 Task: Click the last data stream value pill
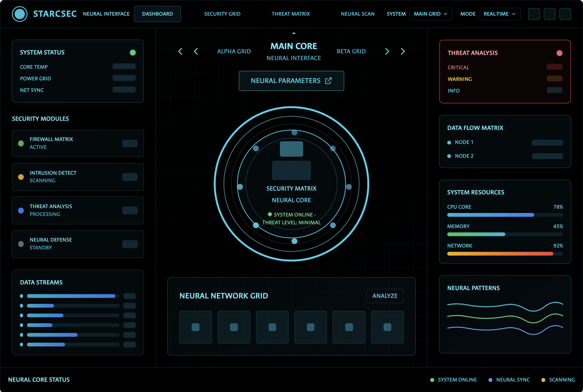click(130, 345)
